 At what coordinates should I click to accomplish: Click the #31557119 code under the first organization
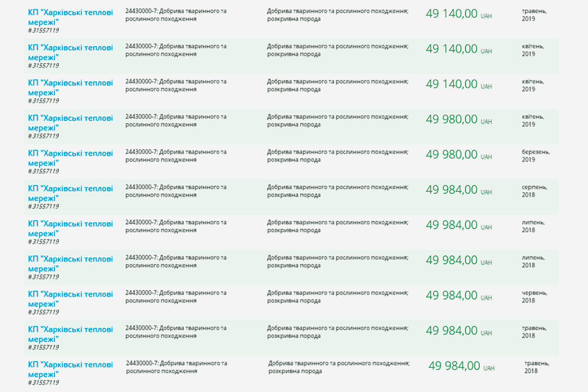pos(44,30)
